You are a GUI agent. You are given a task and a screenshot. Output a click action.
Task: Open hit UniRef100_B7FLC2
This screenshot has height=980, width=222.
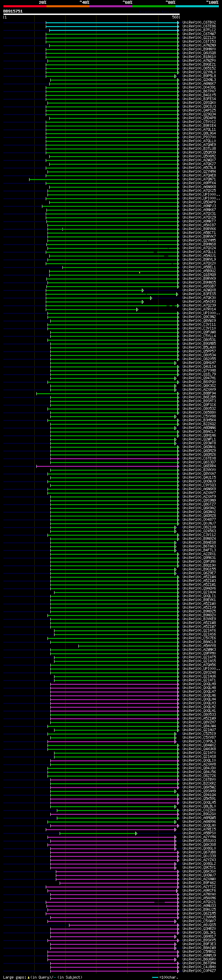pyautogui.click(x=199, y=30)
